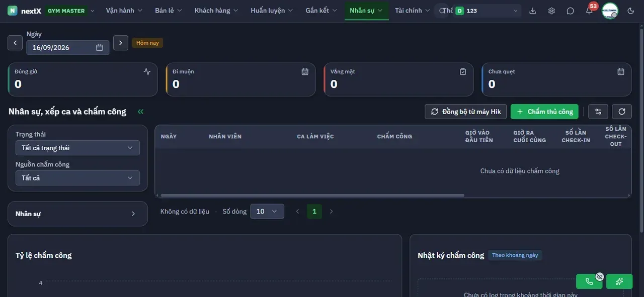Go to previous day arrow
Screen dimensions: 644x297
(x=15, y=43)
